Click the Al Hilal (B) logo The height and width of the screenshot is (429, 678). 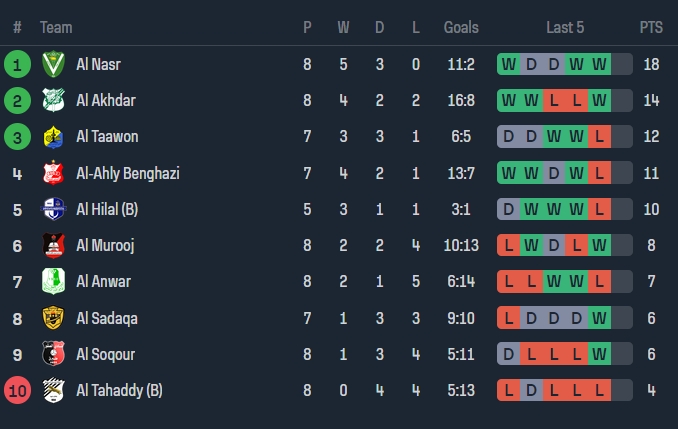tap(53, 209)
